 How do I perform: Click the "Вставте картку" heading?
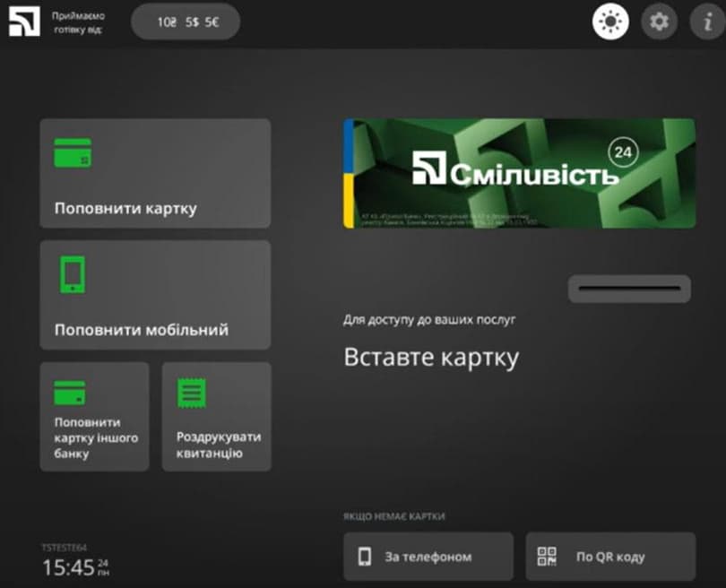[431, 358]
